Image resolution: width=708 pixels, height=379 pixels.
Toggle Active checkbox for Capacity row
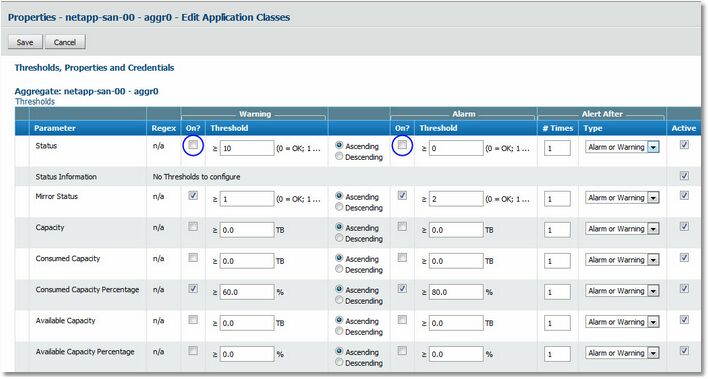tap(685, 227)
